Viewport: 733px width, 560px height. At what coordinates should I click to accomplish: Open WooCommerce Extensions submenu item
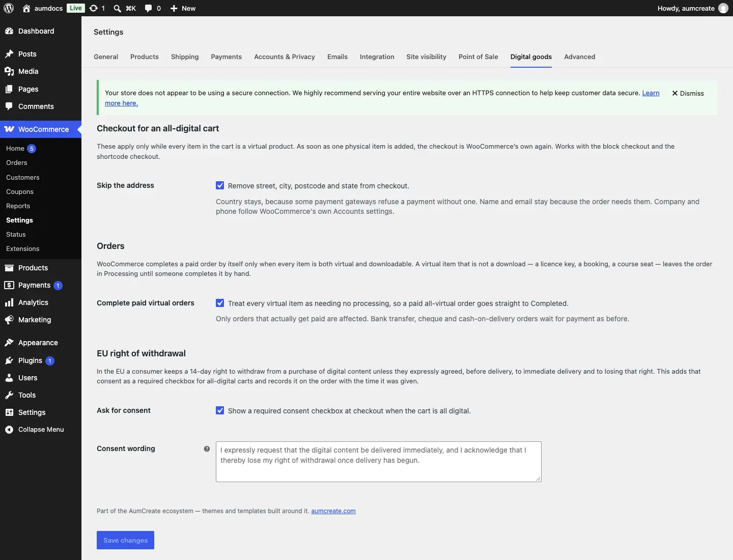(23, 248)
